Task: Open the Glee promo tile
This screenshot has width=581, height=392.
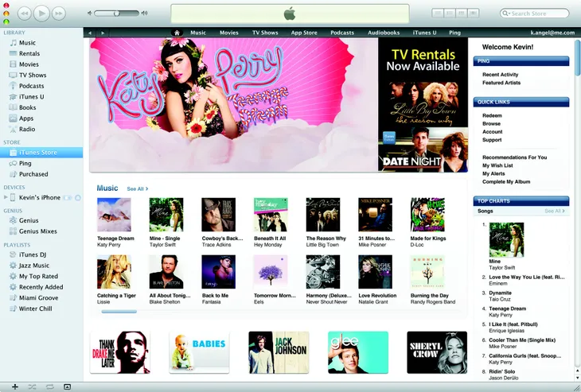Action: coord(358,352)
